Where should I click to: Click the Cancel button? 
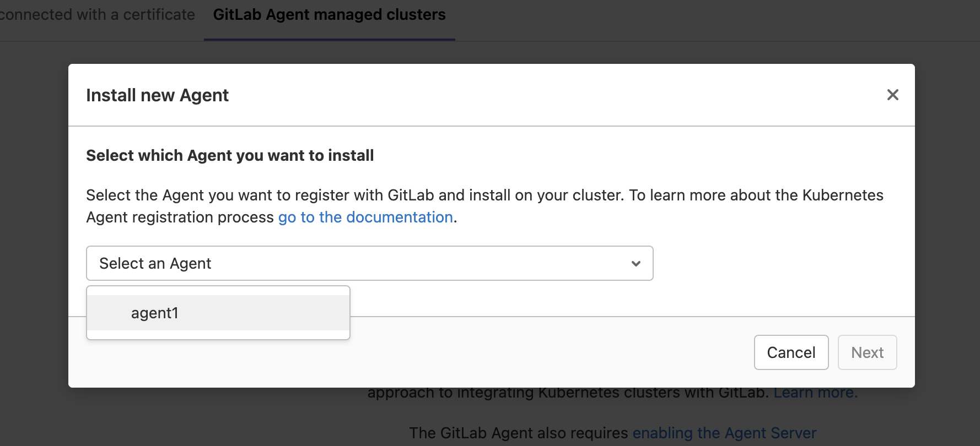(x=791, y=352)
